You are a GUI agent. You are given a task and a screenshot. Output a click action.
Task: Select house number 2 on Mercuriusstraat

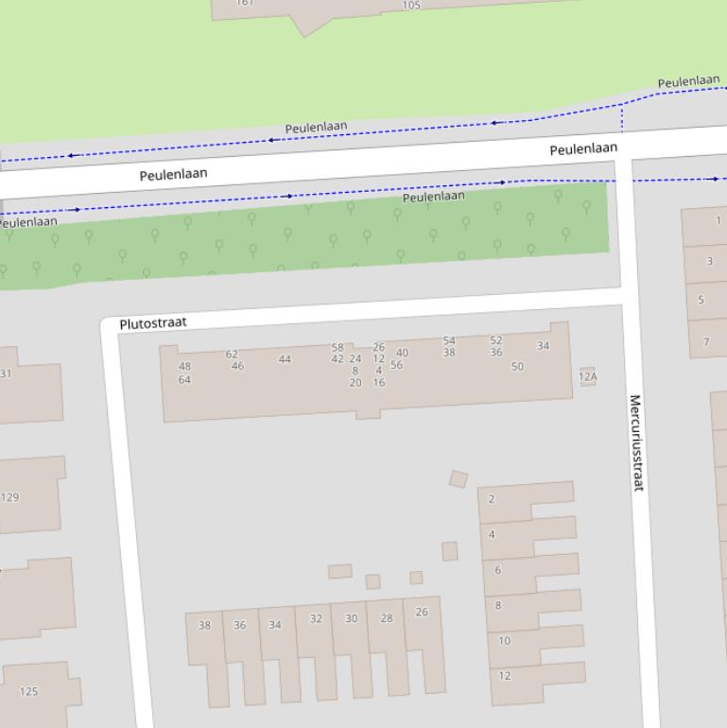click(491, 499)
